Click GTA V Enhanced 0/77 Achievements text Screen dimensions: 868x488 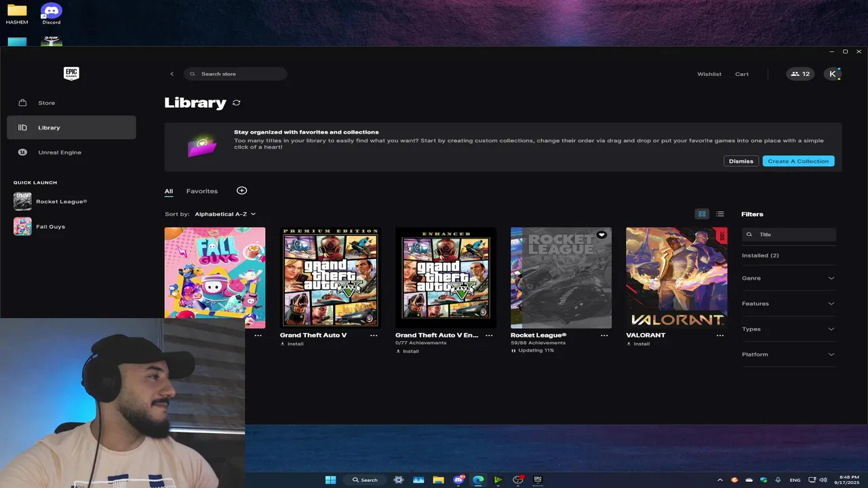pos(421,343)
